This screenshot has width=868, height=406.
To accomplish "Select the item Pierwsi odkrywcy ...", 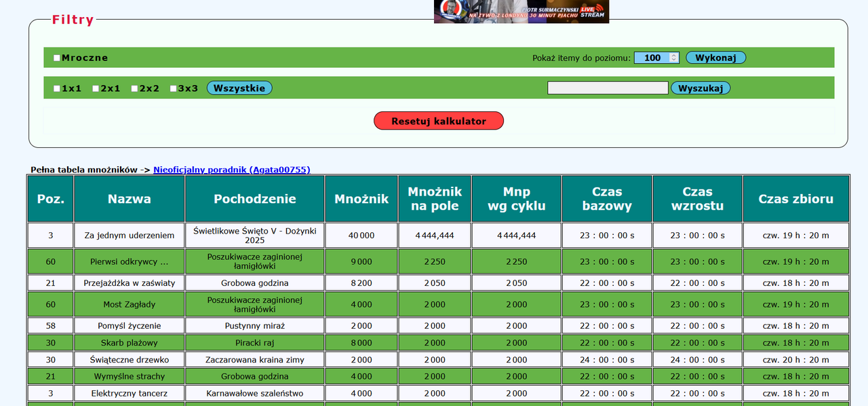I will pos(130,261).
